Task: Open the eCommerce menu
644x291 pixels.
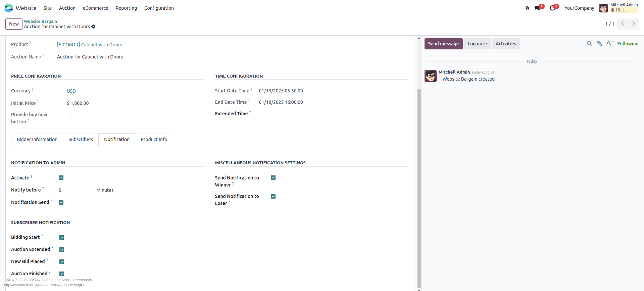Action: click(96, 8)
